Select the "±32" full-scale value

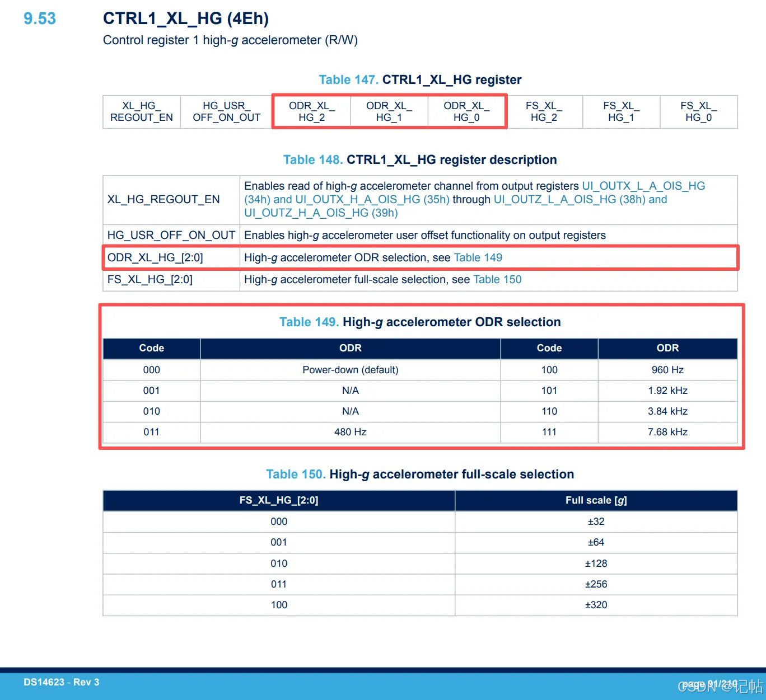click(x=596, y=522)
